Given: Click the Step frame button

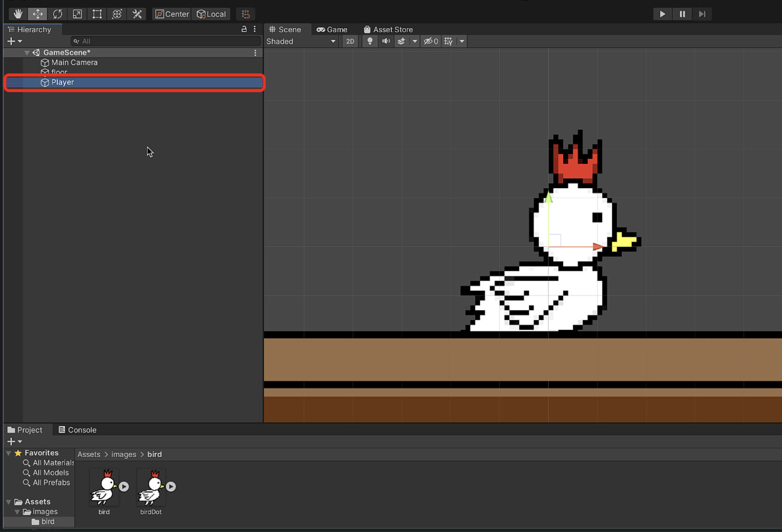Looking at the screenshot, I should point(702,14).
